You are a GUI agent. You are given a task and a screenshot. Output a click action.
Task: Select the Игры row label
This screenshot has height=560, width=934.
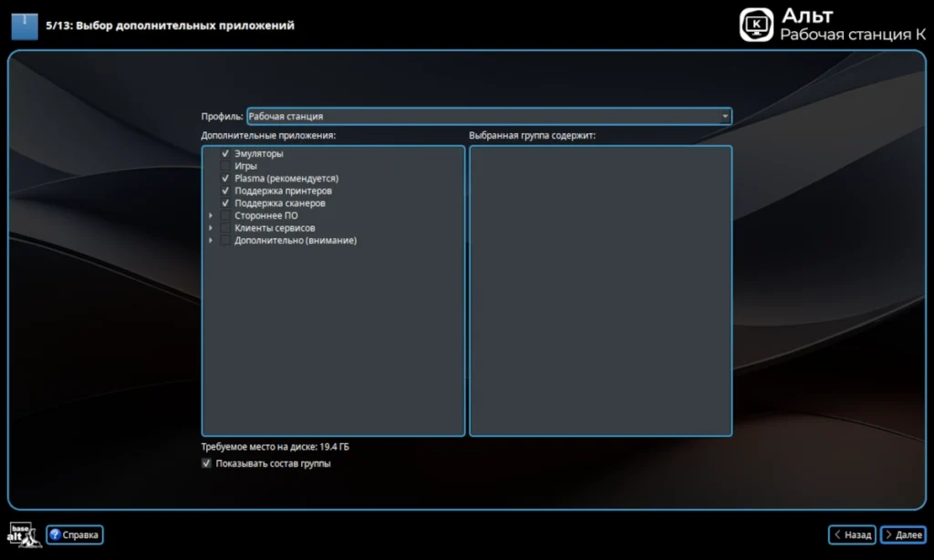tap(245, 166)
